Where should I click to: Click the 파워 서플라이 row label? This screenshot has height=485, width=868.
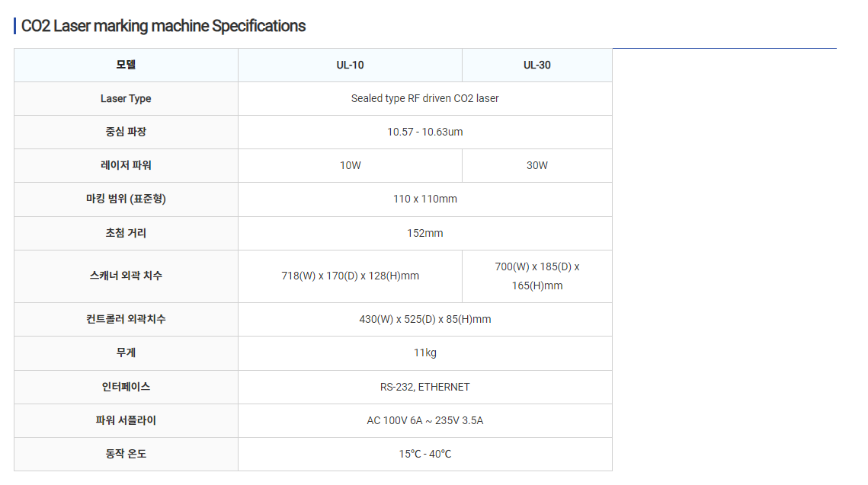click(126, 420)
